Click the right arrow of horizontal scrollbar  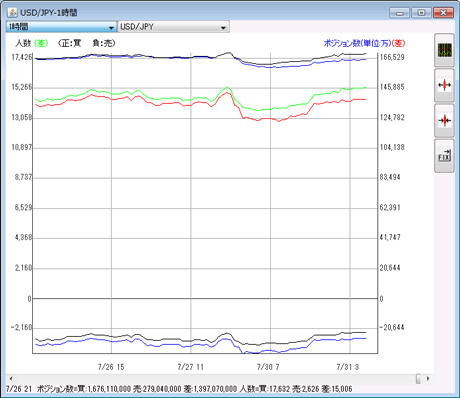(x=428, y=379)
